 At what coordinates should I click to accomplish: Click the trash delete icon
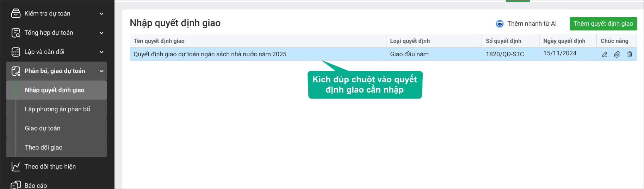(x=630, y=55)
